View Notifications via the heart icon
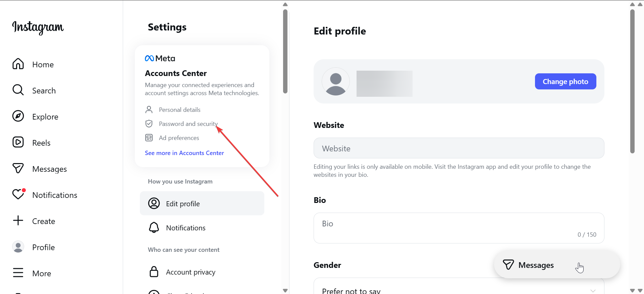 tap(18, 195)
